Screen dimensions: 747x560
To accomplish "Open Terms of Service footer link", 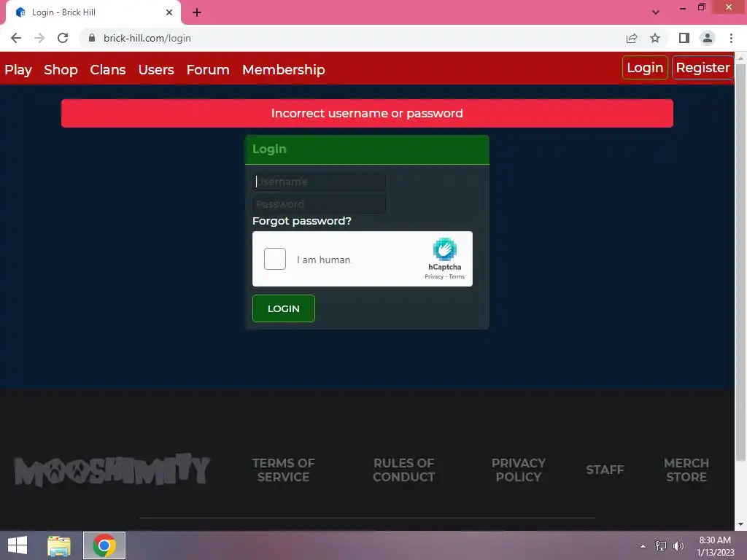I will click(284, 470).
